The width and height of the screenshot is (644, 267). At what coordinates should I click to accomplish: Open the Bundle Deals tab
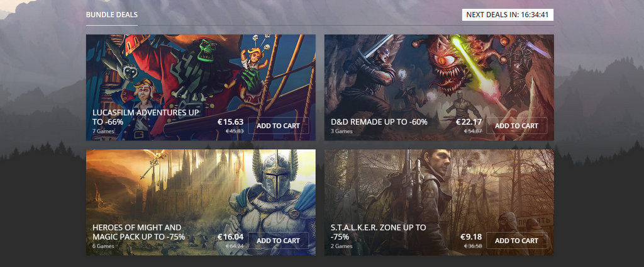(x=112, y=15)
